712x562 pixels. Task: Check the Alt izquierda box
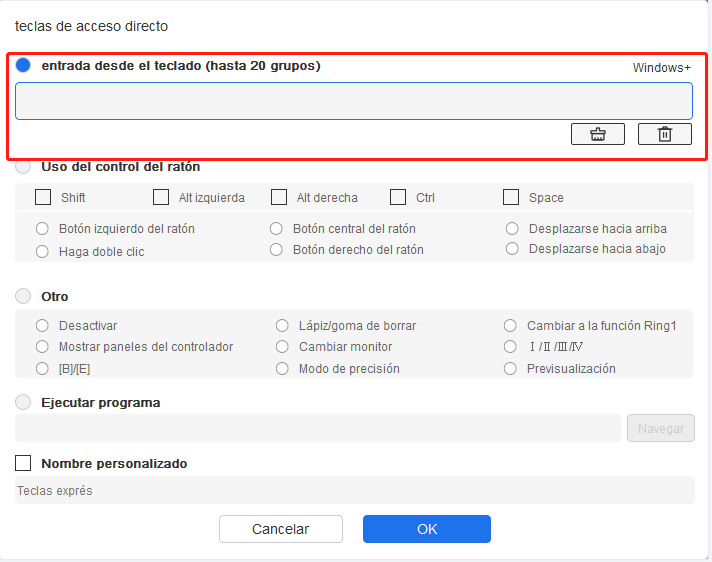click(161, 198)
